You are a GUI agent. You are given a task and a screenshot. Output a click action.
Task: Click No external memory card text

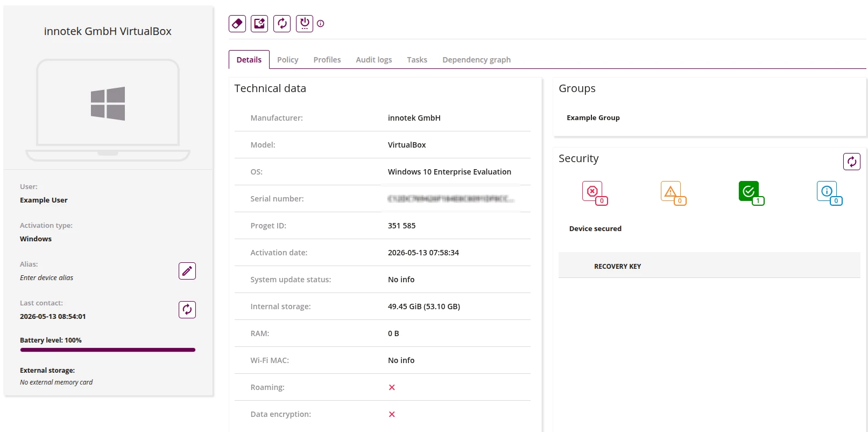56,382
